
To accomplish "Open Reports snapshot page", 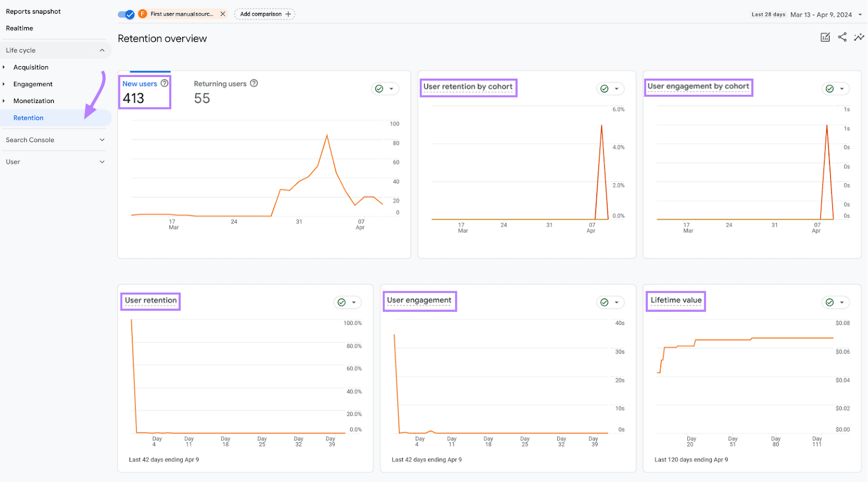I will (33, 11).
